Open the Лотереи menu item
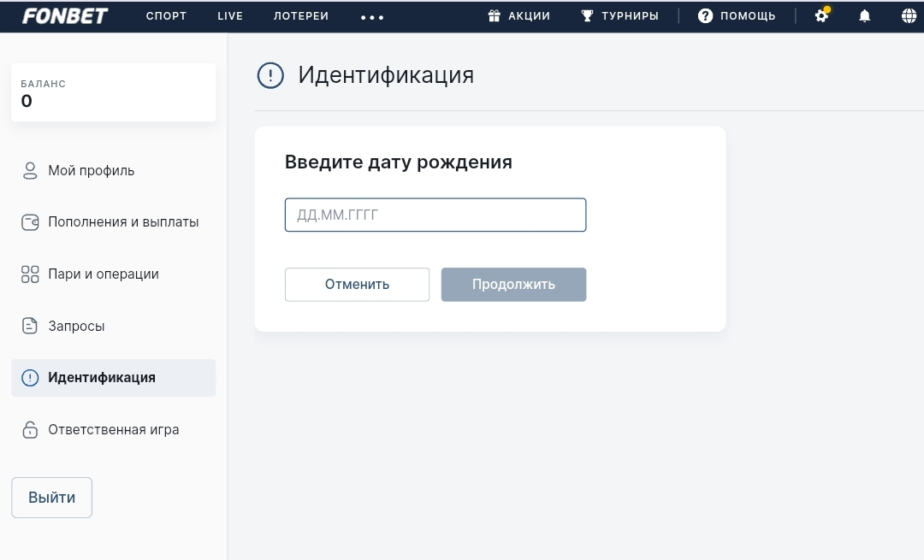Viewport: 924px width, 560px height. pyautogui.click(x=301, y=16)
